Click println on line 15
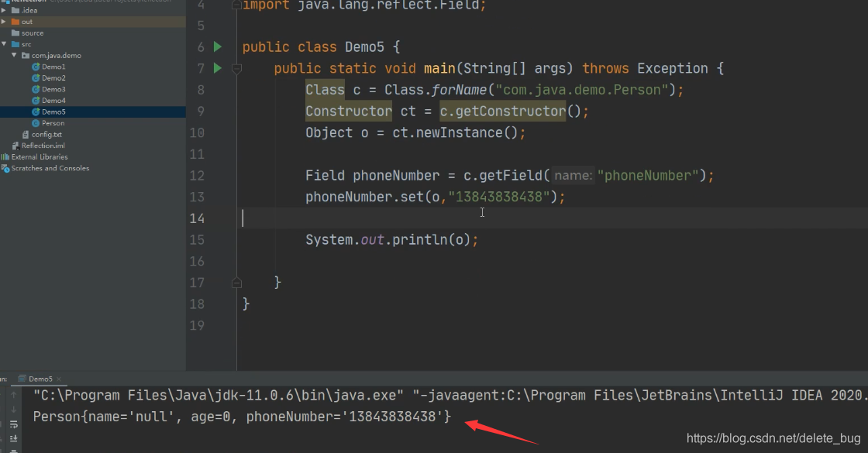The height and width of the screenshot is (453, 868). click(419, 240)
